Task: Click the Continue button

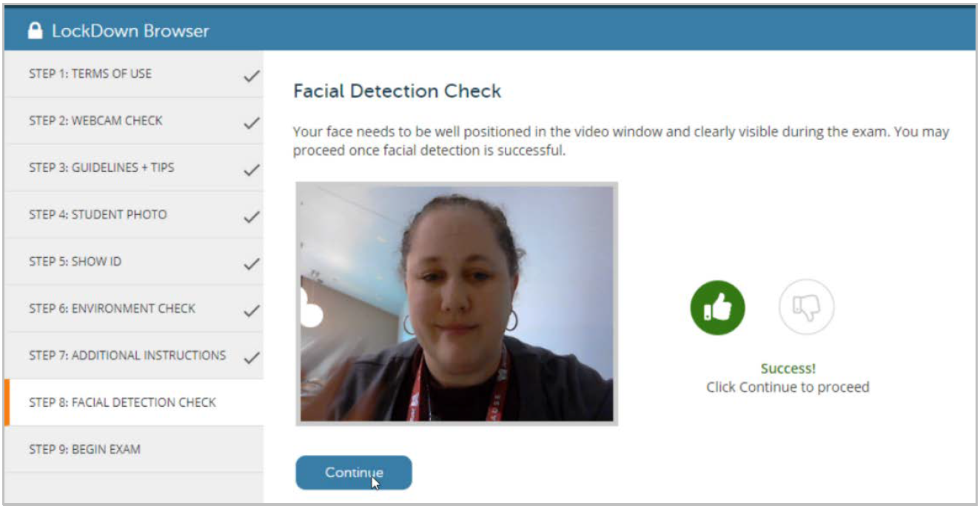Action: tap(353, 472)
